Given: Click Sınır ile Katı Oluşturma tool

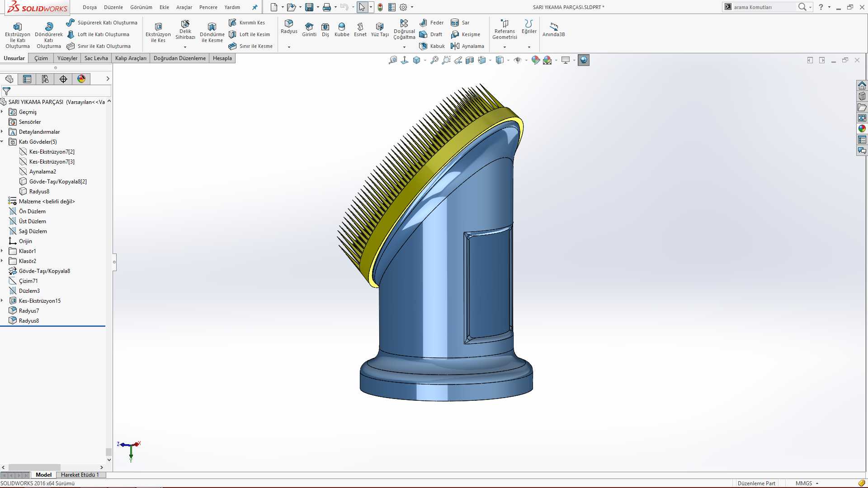Looking at the screenshot, I should pyautogui.click(x=99, y=46).
